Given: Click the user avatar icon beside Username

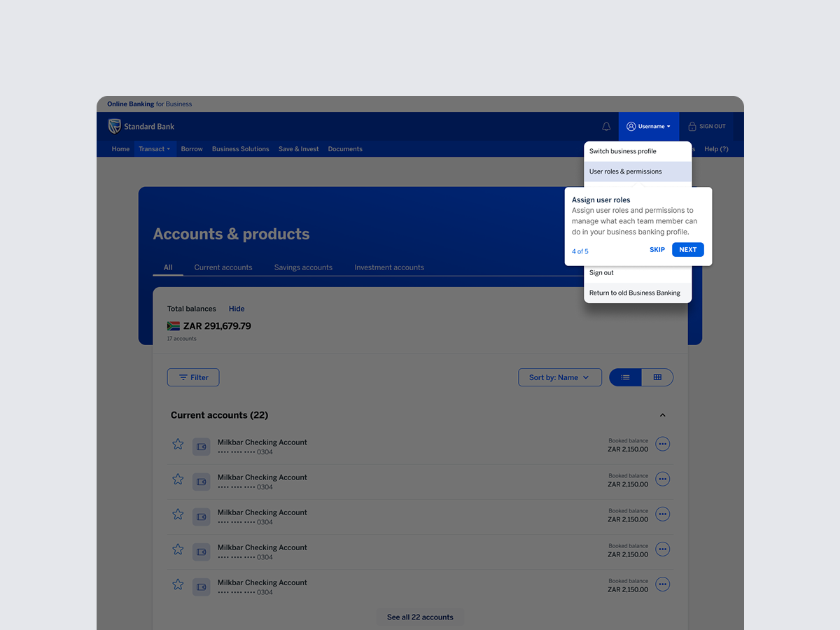Looking at the screenshot, I should [x=631, y=127].
